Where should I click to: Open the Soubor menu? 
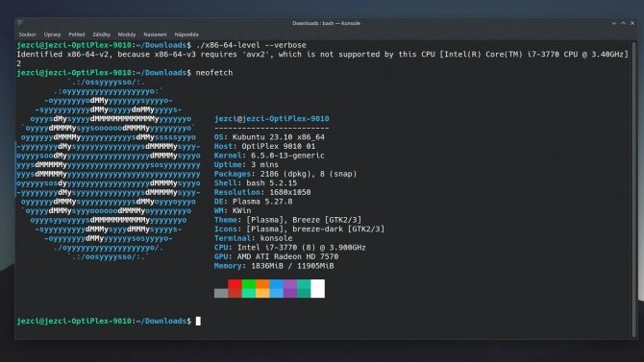[27, 35]
